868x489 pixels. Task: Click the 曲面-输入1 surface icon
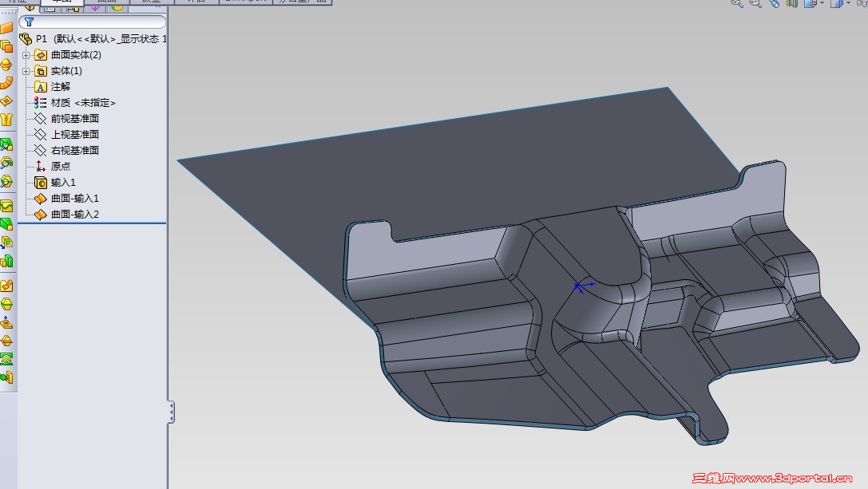click(41, 198)
